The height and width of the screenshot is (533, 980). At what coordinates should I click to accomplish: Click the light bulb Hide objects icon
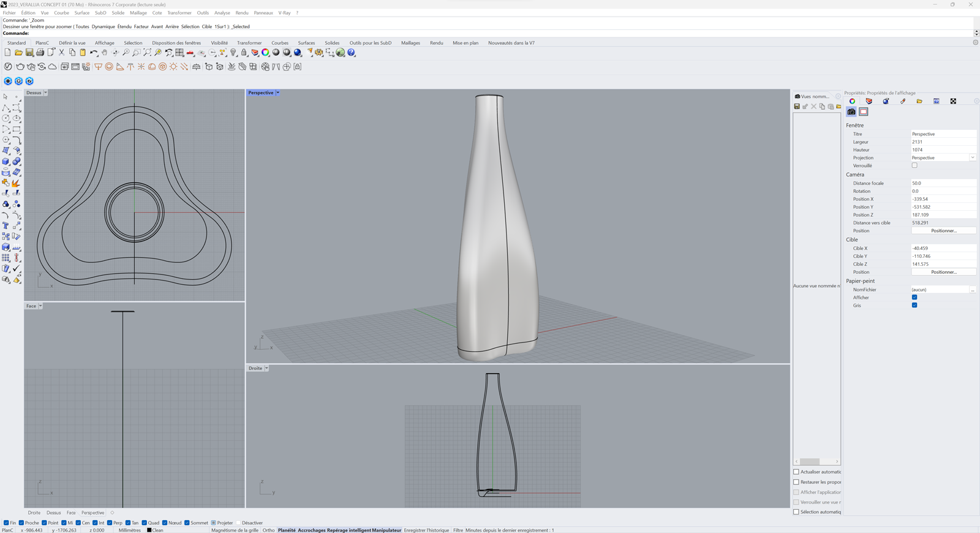(x=233, y=53)
